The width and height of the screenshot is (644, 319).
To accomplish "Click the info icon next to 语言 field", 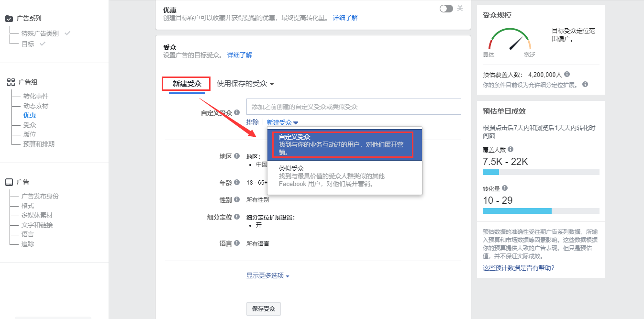I will pyautogui.click(x=237, y=243).
